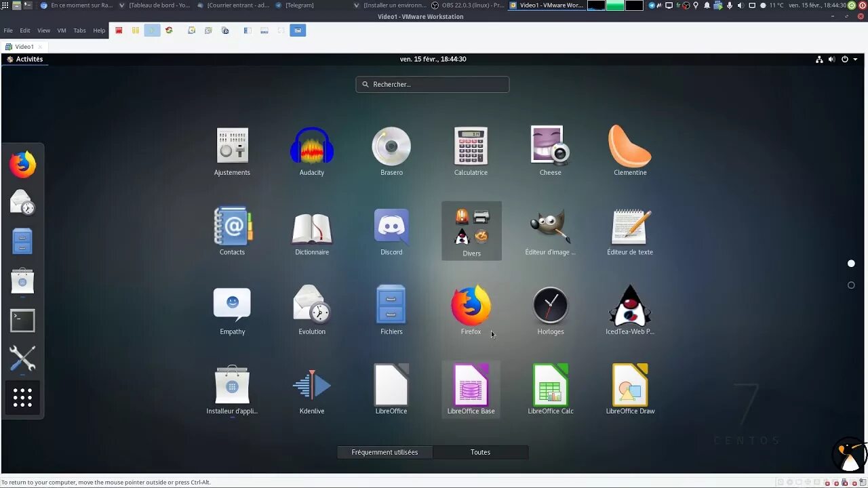868x488 pixels.
Task: Click the GNOME volume icon
Action: [831, 59]
